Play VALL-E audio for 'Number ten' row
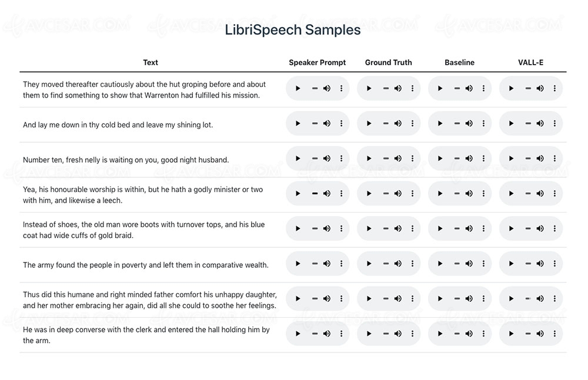The image size is (588, 380). pos(512,159)
